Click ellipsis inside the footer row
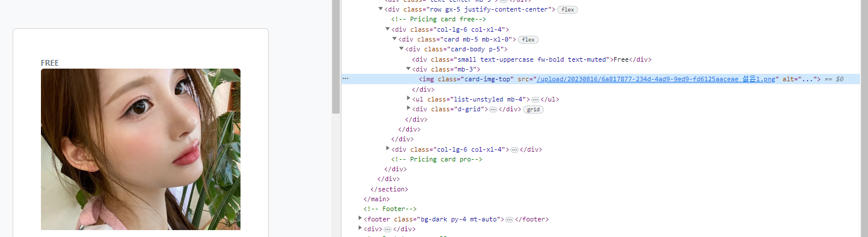The image size is (868, 237). coord(509,219)
